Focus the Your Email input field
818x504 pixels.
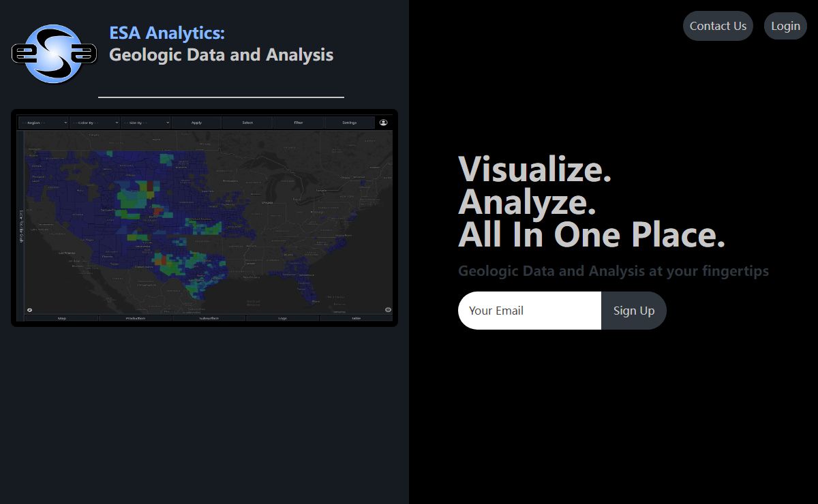point(530,311)
